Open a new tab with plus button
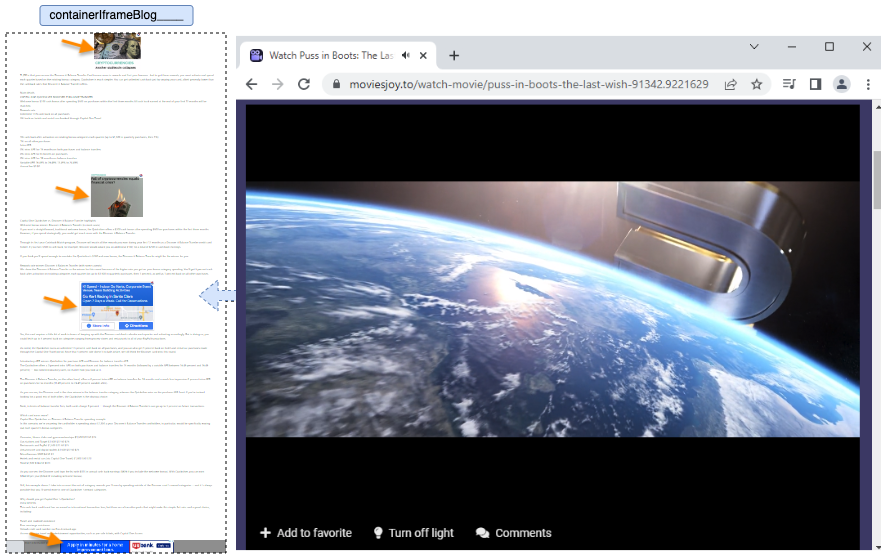The width and height of the screenshot is (885, 559). tap(454, 55)
